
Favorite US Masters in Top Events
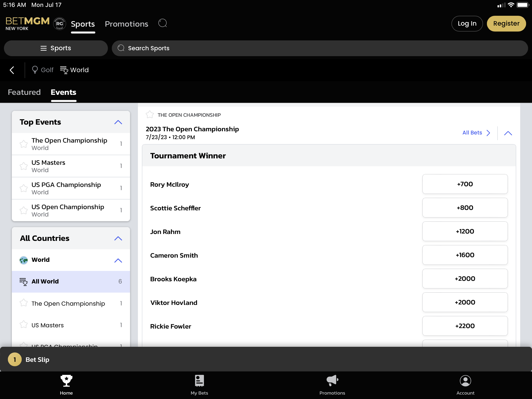coord(24,166)
